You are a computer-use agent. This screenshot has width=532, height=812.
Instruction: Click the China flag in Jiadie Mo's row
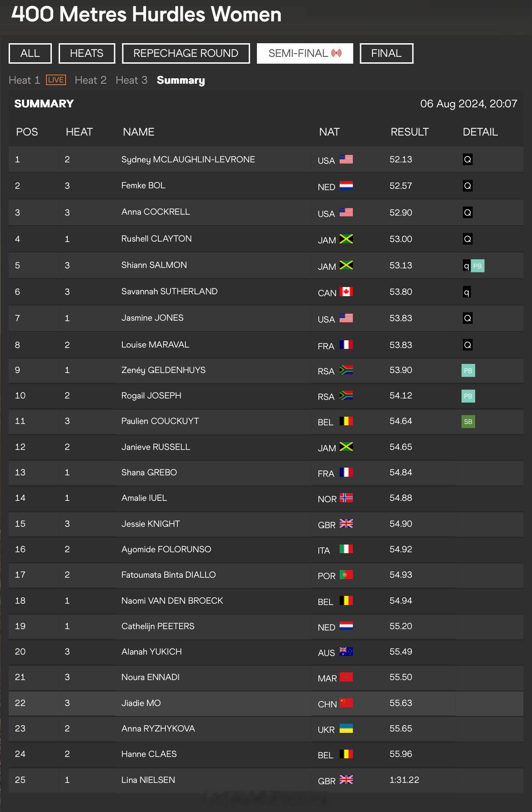pos(346,703)
